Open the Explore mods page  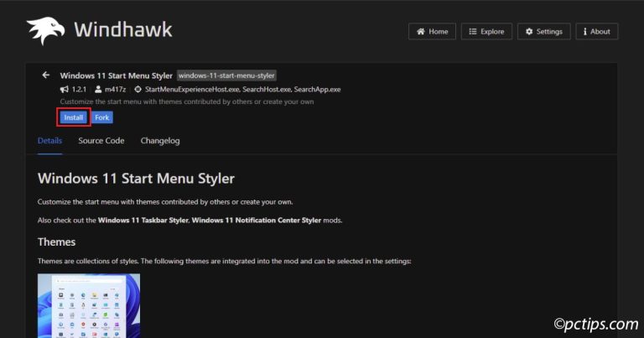coord(486,31)
